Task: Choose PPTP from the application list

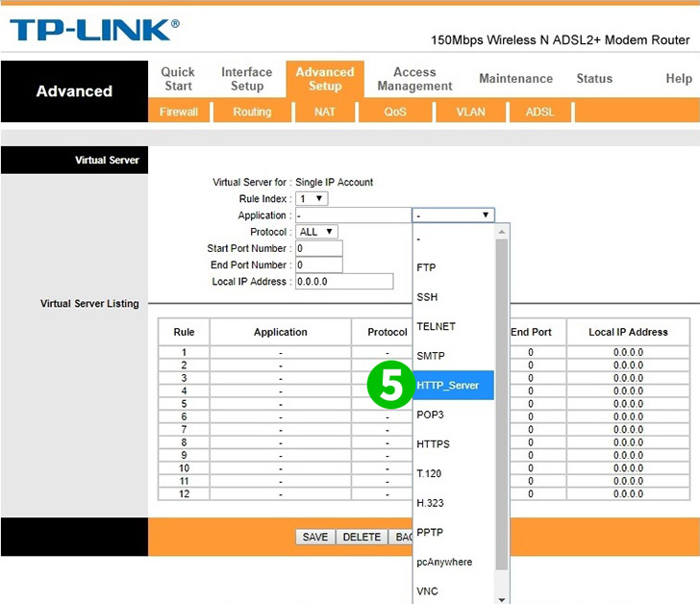Action: click(x=453, y=532)
